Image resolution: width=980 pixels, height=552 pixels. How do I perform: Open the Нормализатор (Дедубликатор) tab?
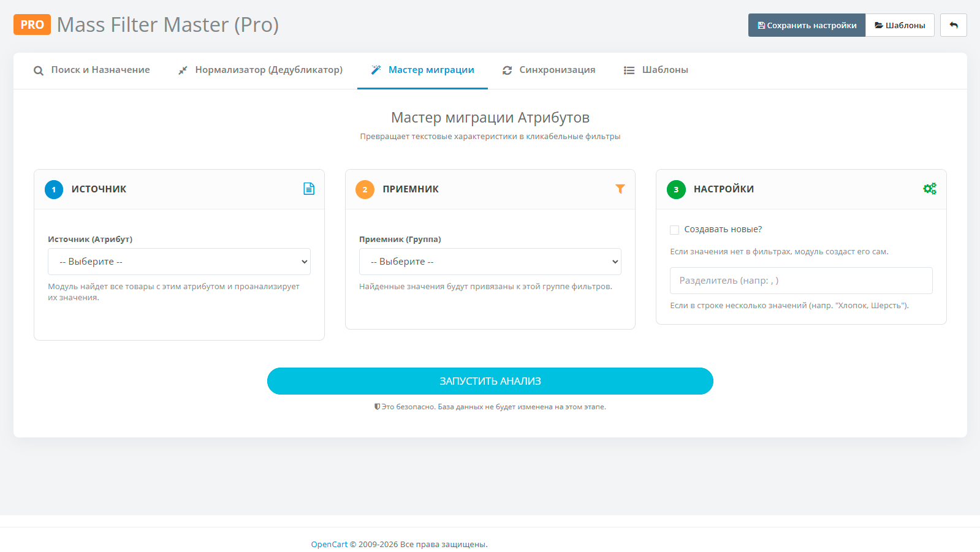(260, 70)
